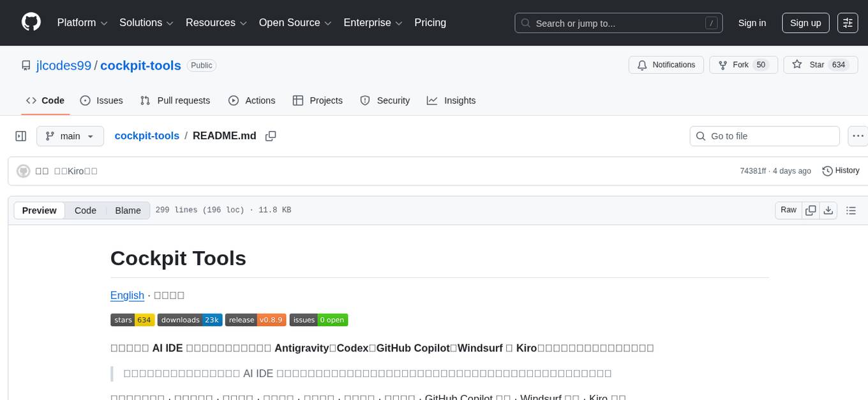View the commit History
Screen dimensions: 868x400
click(x=841, y=171)
